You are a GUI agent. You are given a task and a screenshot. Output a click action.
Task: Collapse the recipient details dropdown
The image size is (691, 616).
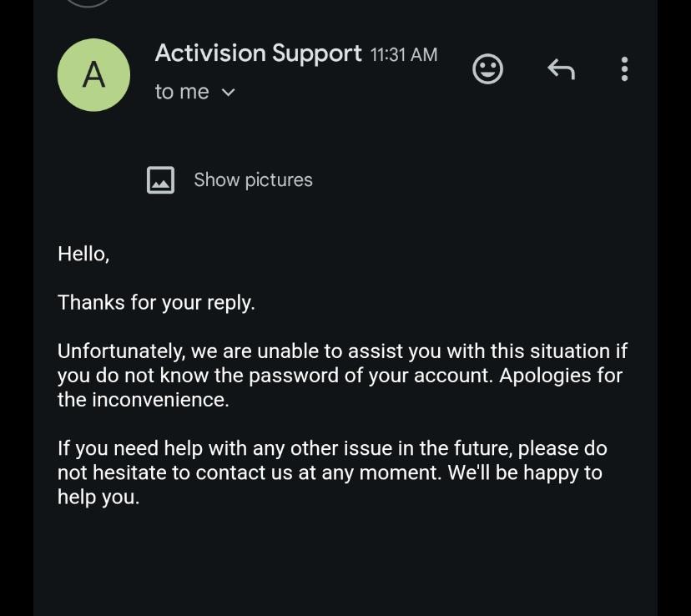(226, 92)
